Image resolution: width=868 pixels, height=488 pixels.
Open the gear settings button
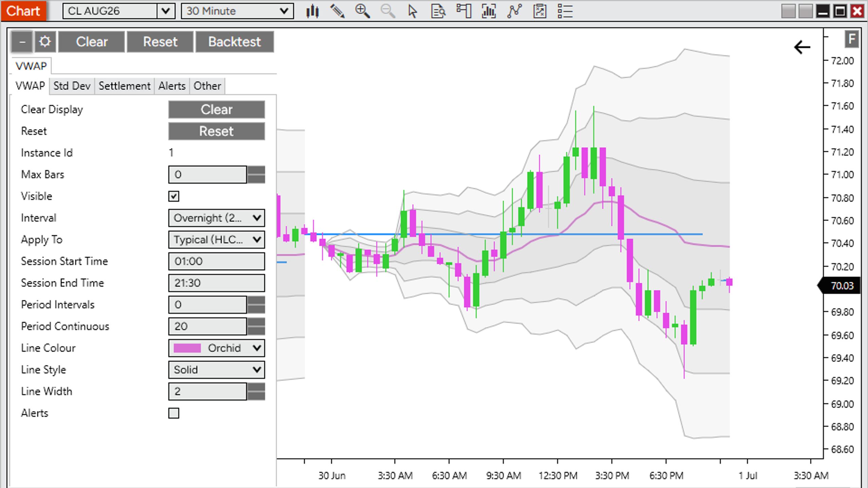[x=45, y=42]
